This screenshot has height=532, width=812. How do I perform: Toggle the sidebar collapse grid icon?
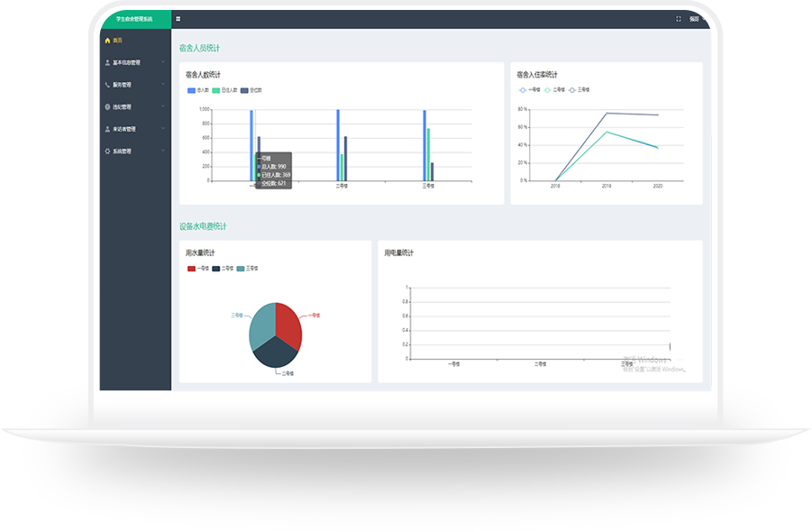pyautogui.click(x=178, y=19)
